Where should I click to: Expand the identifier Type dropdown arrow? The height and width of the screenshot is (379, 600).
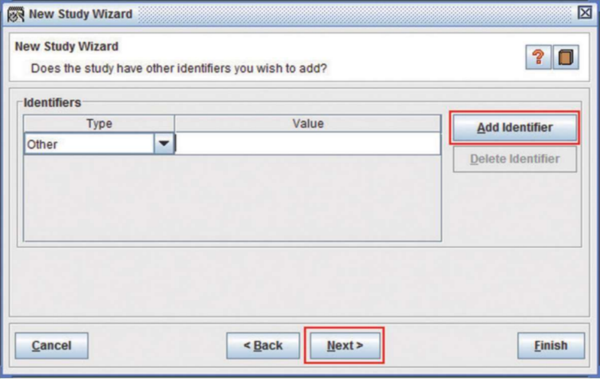tap(164, 144)
